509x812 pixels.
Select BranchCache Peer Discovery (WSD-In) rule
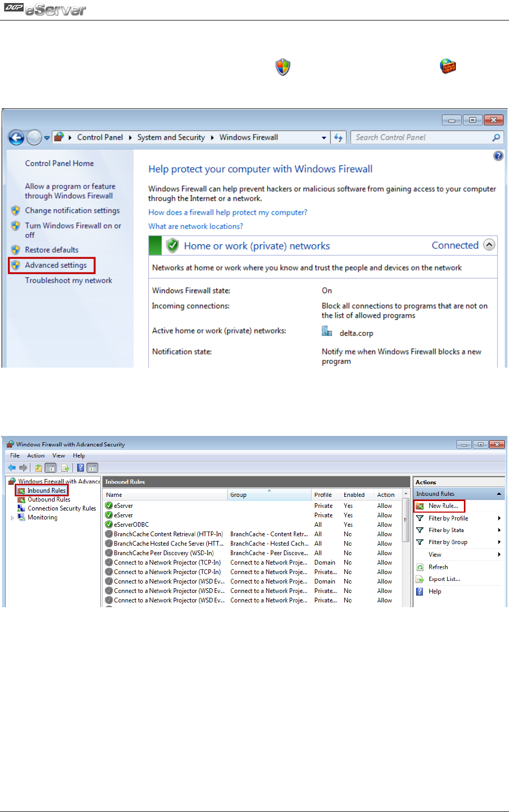click(x=164, y=553)
